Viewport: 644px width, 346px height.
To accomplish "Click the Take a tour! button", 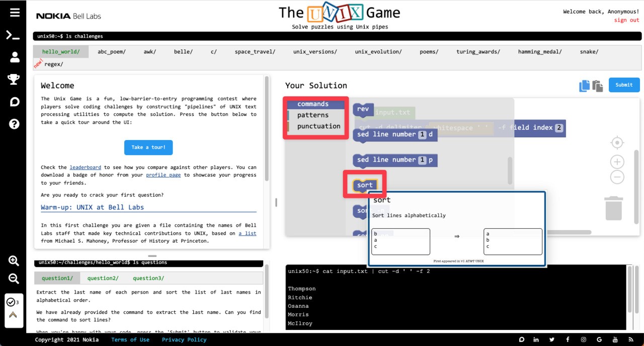I will (148, 148).
